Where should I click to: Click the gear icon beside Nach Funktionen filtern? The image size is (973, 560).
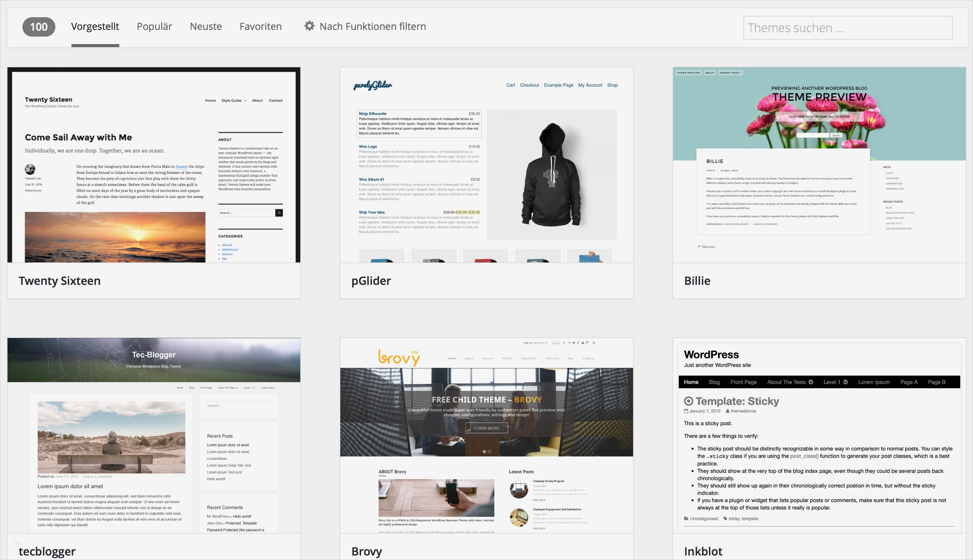(309, 26)
